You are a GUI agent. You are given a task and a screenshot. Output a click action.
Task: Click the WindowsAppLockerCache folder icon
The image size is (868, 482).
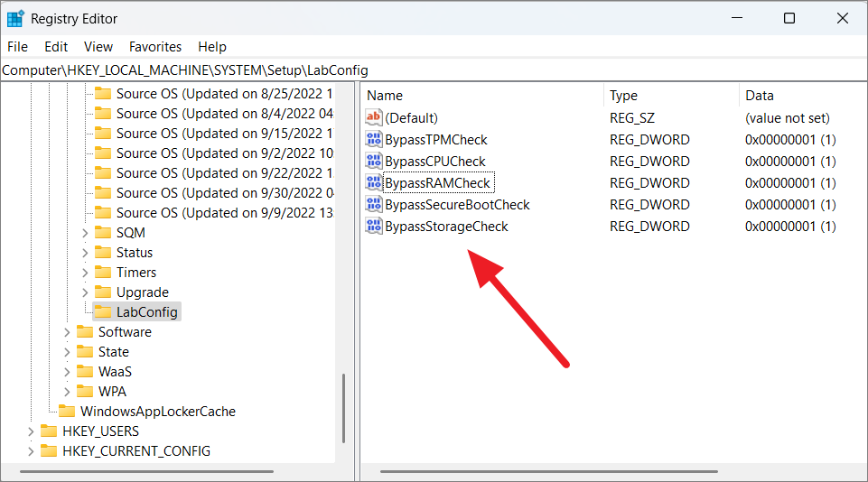tap(67, 412)
